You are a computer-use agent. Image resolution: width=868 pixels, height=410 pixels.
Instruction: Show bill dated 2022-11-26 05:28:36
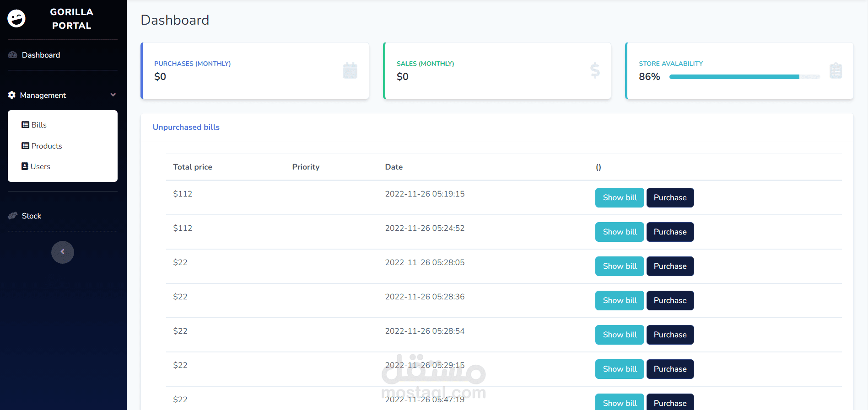pos(620,300)
